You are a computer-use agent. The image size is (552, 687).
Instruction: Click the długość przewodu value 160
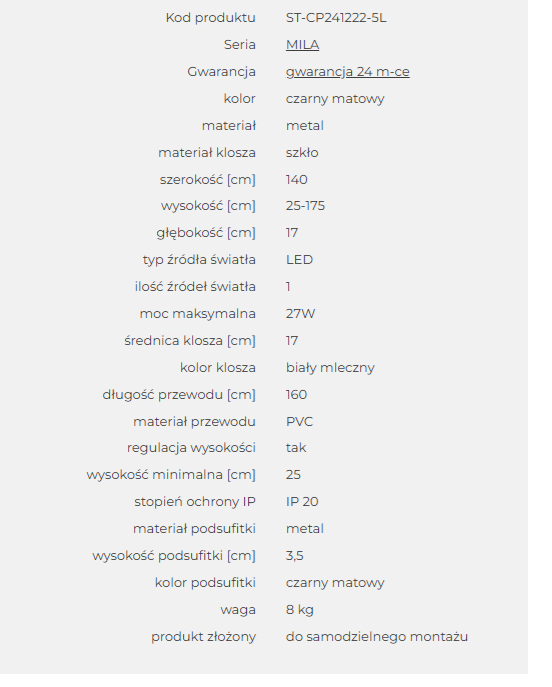click(296, 395)
